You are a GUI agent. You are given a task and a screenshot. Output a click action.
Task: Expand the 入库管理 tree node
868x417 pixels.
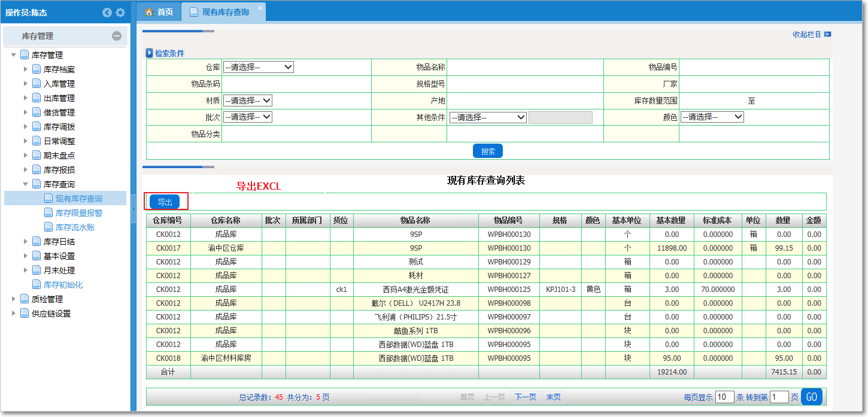tap(26, 84)
